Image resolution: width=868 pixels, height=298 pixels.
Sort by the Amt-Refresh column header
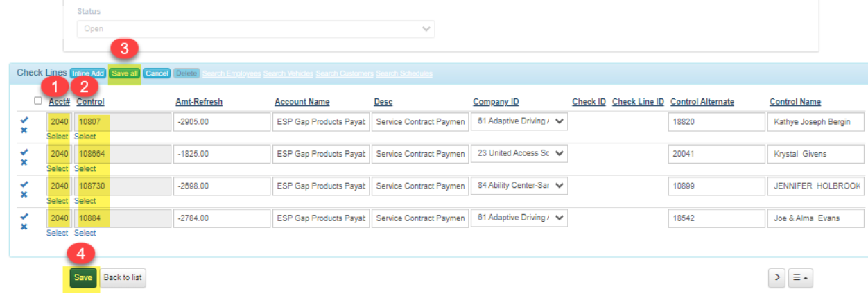[x=199, y=102]
